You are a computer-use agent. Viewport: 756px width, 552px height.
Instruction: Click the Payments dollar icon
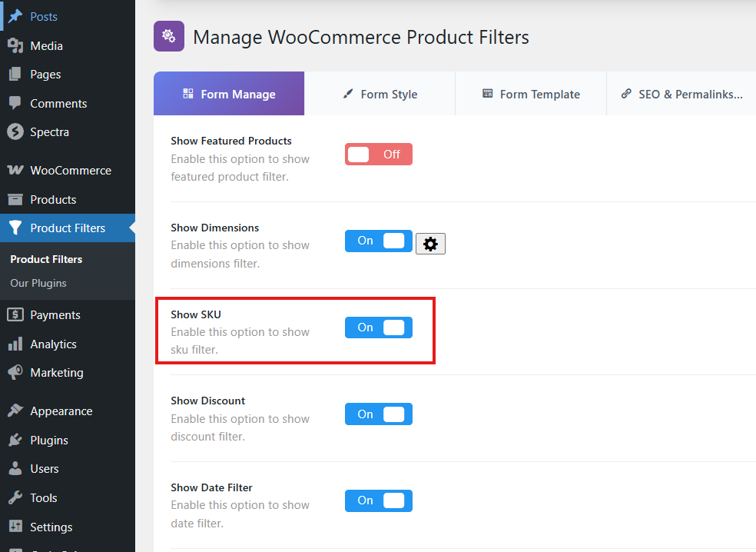coord(15,314)
